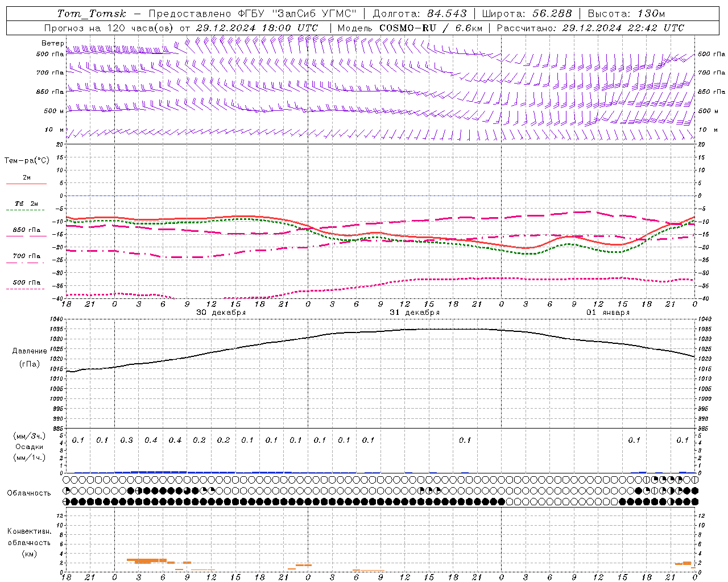Click the "(гПа)" unit under Давление
The height and width of the screenshot is (582, 728).
pos(30,364)
